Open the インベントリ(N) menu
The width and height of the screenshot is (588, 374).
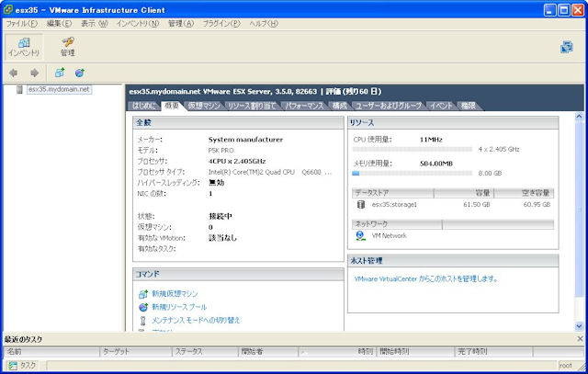coord(138,23)
